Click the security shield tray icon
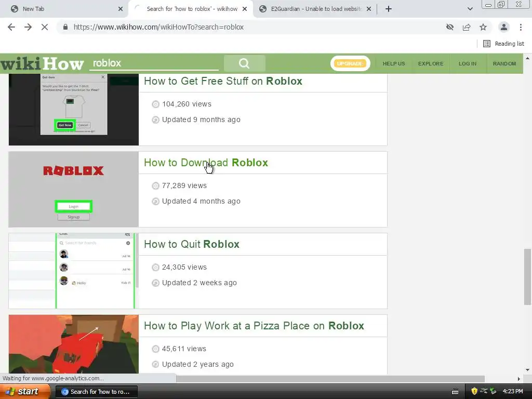The height and width of the screenshot is (399, 532). point(474,391)
